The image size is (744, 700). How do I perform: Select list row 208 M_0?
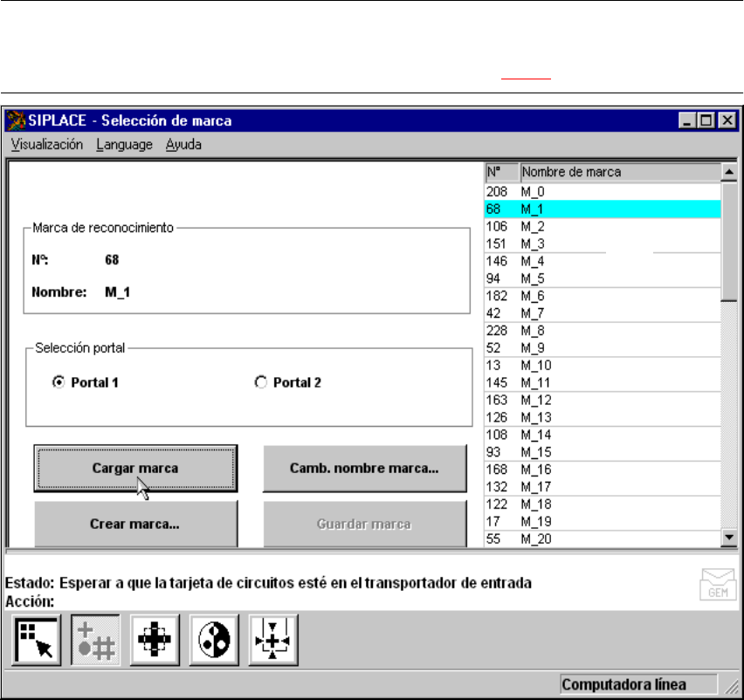pyautogui.click(x=603, y=192)
